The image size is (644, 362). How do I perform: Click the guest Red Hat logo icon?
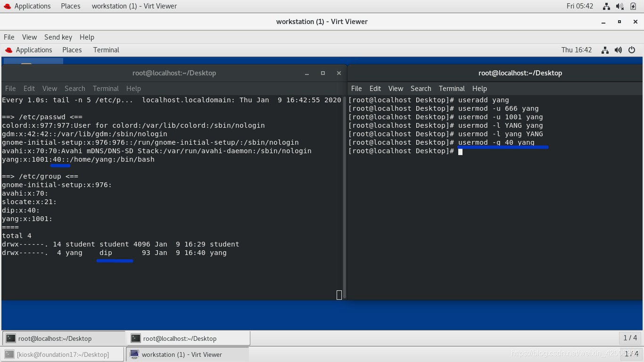pyautogui.click(x=8, y=50)
